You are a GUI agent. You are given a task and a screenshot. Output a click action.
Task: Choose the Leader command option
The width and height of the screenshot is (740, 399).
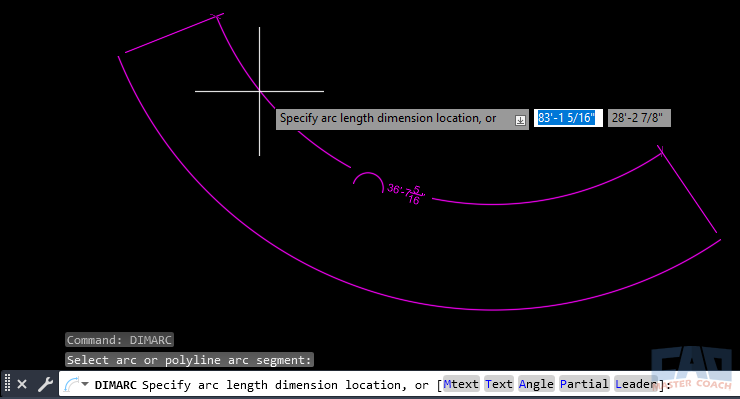click(637, 384)
